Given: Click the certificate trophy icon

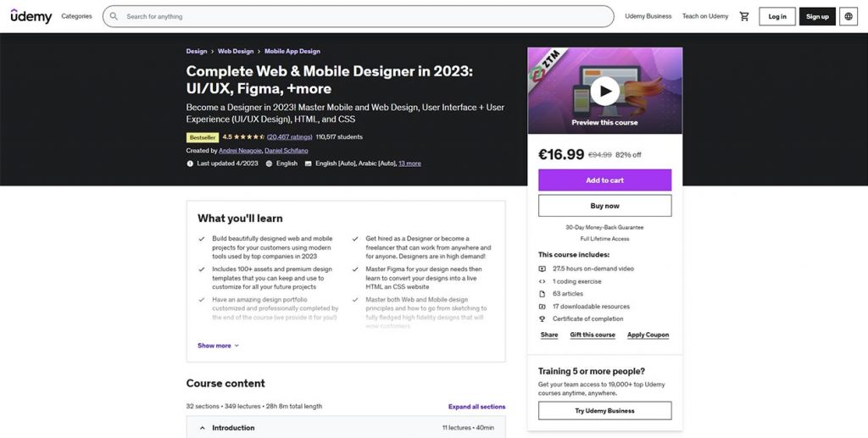Looking at the screenshot, I should click(x=542, y=319).
